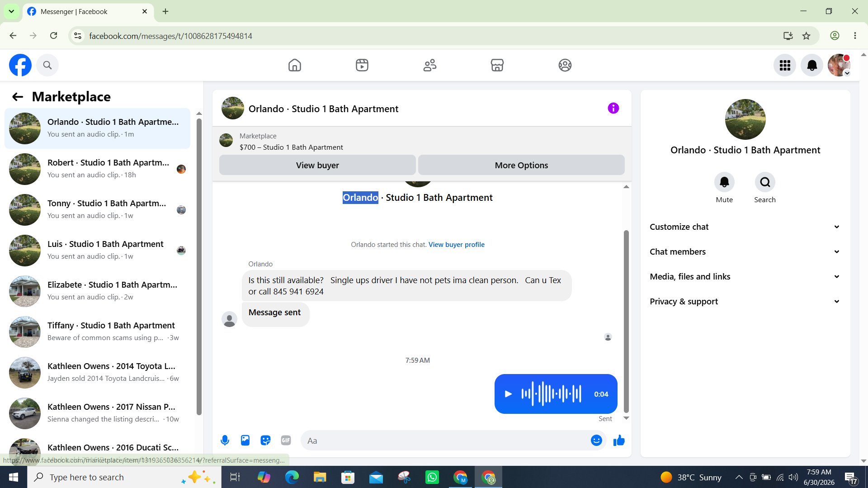Attach a photo file icon

(x=245, y=440)
